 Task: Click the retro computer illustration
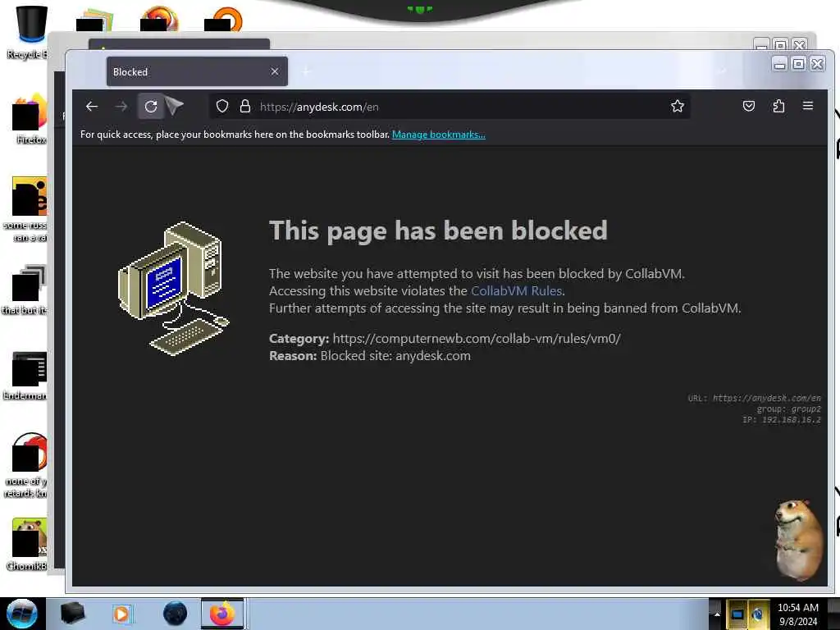coord(174,288)
